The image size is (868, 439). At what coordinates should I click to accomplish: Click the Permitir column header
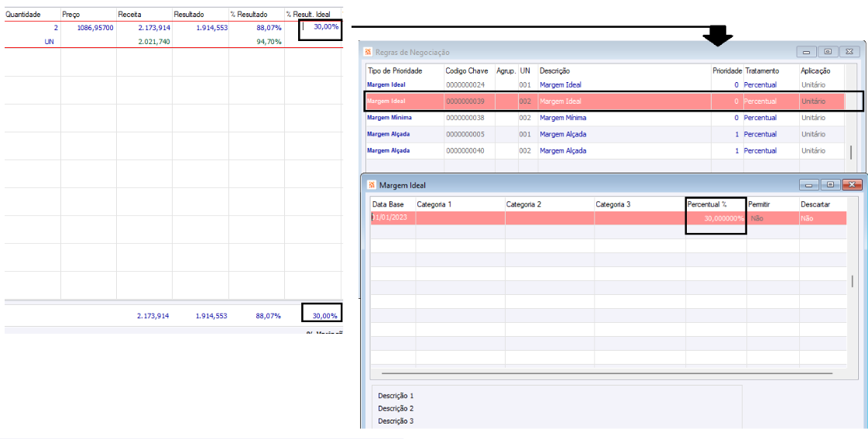759,204
